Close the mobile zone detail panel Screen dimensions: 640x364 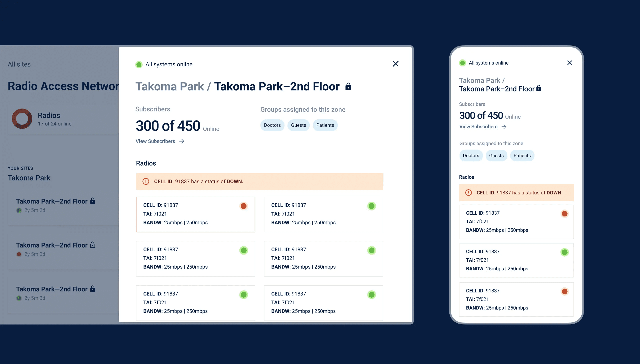point(569,63)
